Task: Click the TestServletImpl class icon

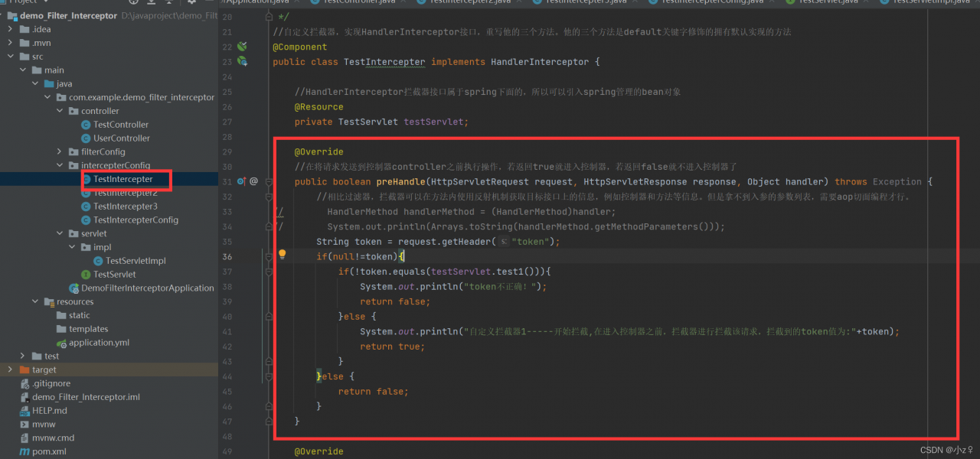Action: pos(98,261)
